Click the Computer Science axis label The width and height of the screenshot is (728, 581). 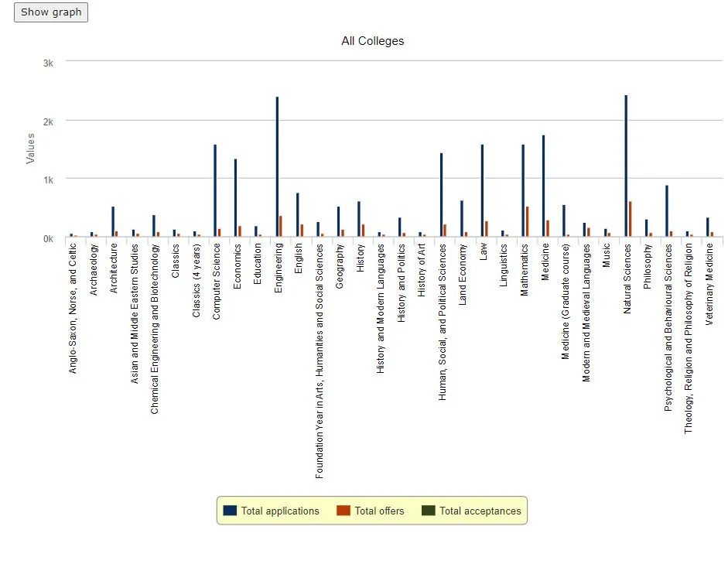[x=217, y=282]
